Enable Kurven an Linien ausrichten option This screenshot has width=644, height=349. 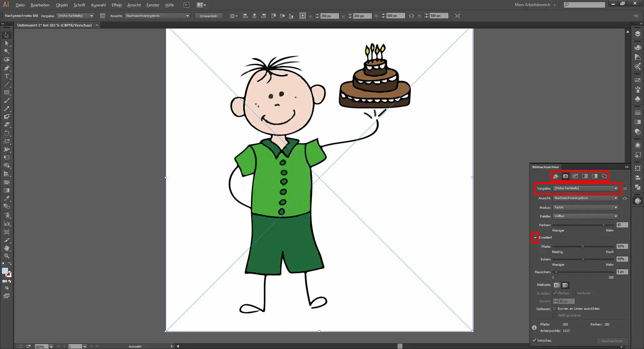pos(554,309)
